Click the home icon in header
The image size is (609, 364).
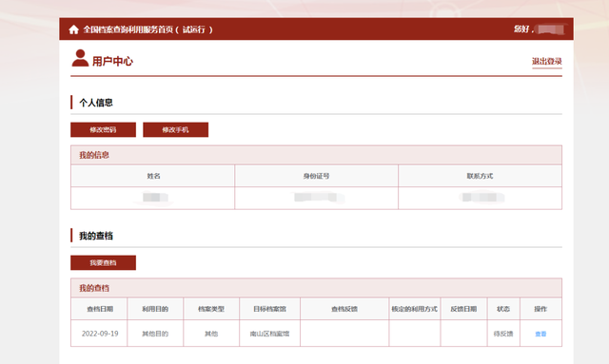click(74, 29)
